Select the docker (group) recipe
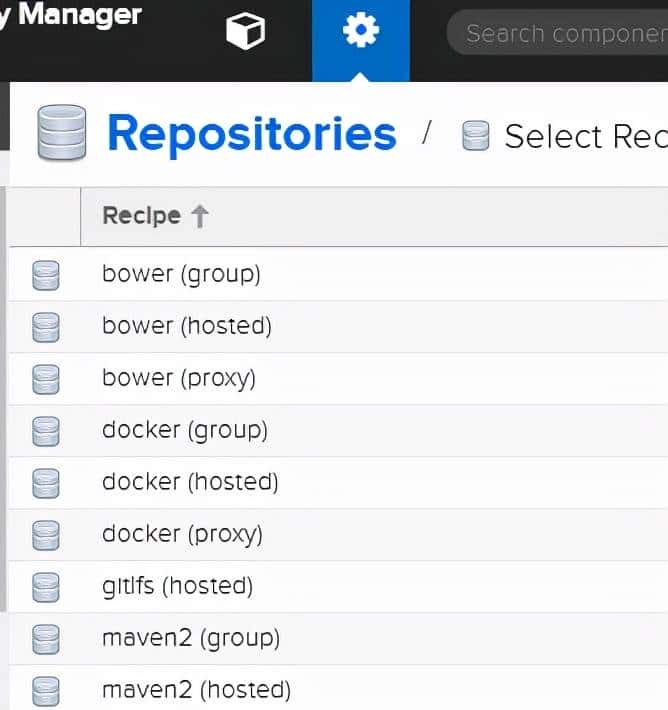Viewport: 668px width, 710px height. tap(184, 430)
